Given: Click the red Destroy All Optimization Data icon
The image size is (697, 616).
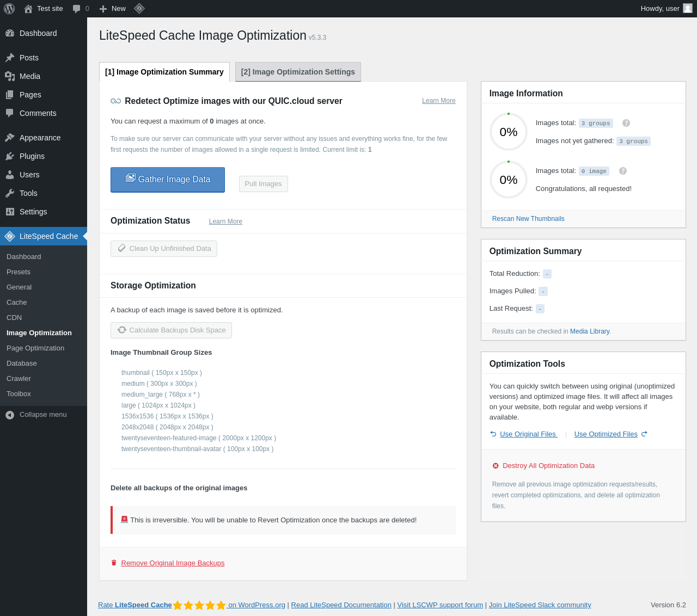Looking at the screenshot, I should (x=496, y=466).
